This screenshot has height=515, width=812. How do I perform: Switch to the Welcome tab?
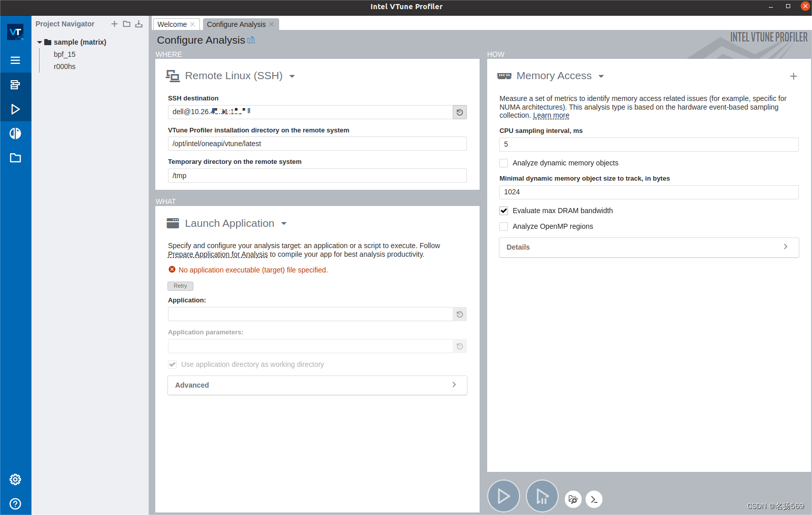click(x=172, y=24)
